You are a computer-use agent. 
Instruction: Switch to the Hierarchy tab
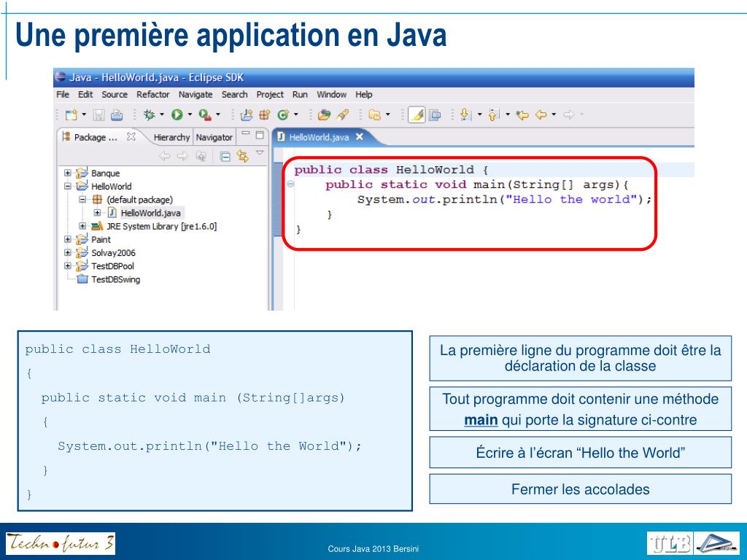coord(171,137)
